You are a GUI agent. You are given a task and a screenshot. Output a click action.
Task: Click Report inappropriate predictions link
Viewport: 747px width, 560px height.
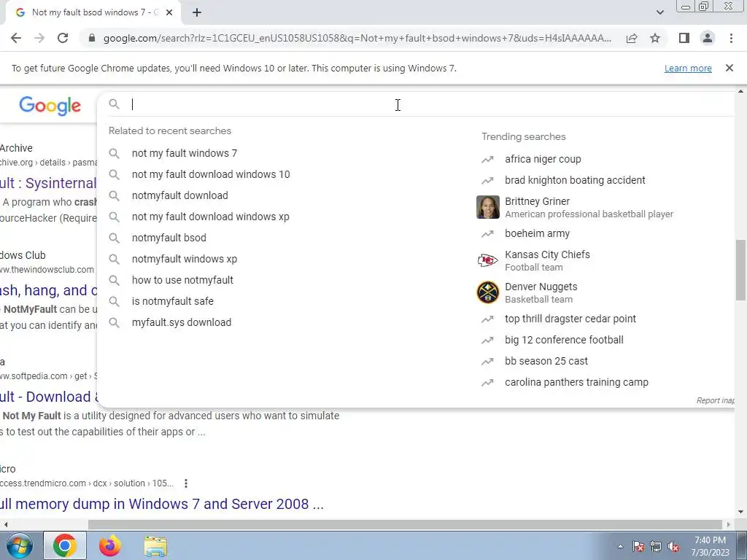click(x=715, y=400)
